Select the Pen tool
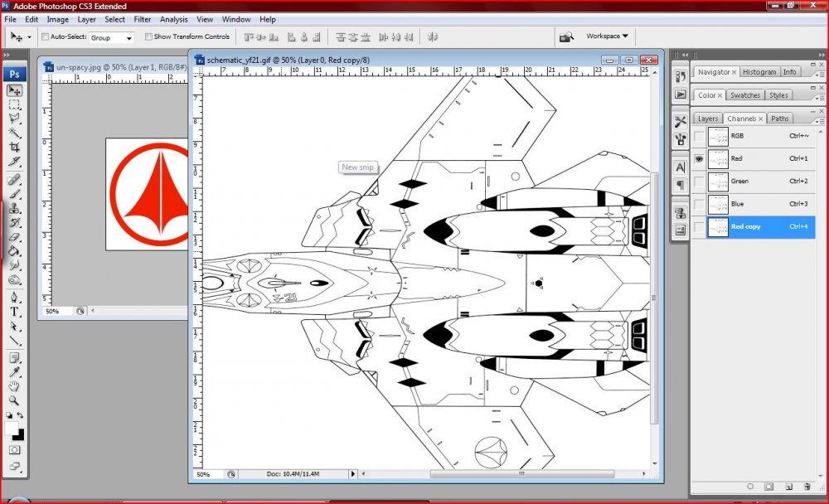The height and width of the screenshot is (504, 829). click(14, 298)
